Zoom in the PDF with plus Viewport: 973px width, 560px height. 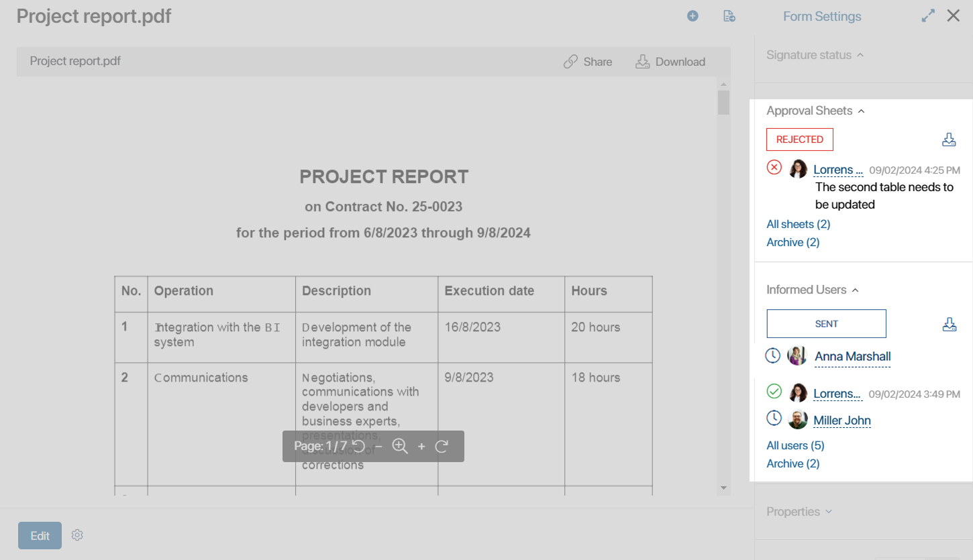pos(421,446)
